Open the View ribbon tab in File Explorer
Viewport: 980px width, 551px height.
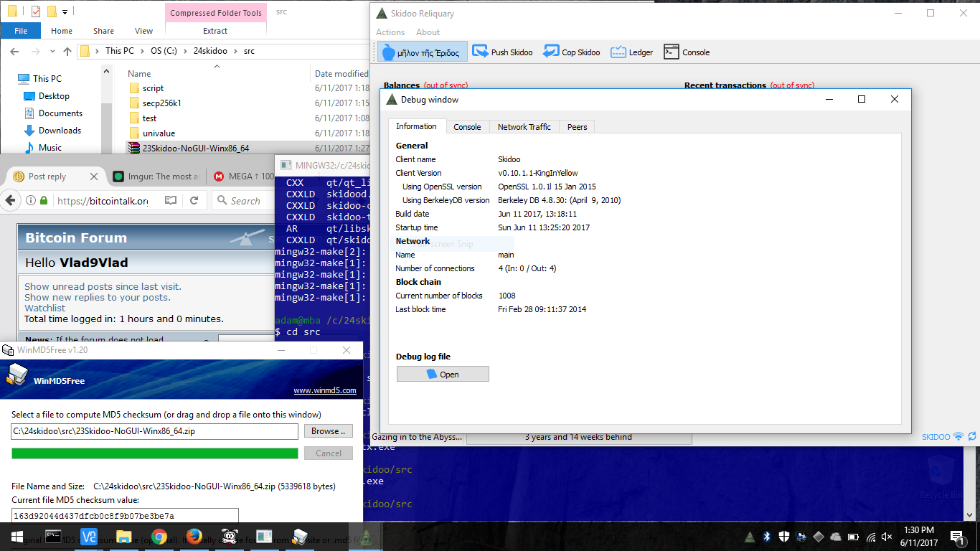tap(143, 31)
